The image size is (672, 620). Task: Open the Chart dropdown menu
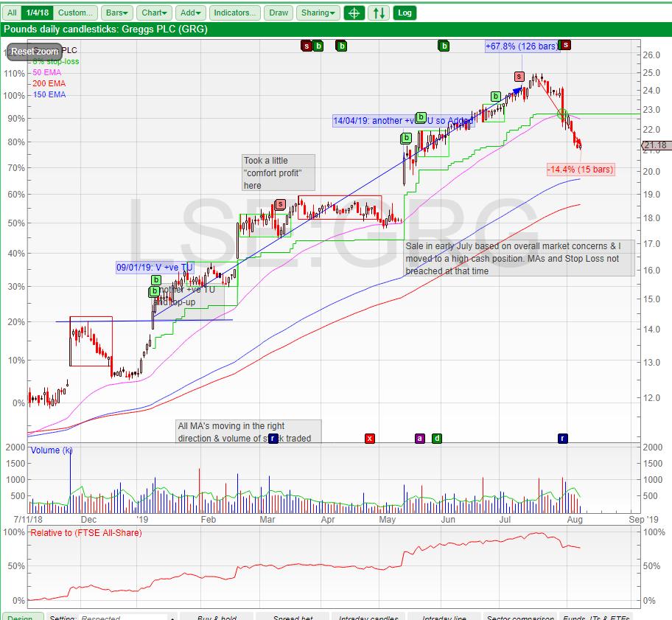pyautogui.click(x=154, y=13)
